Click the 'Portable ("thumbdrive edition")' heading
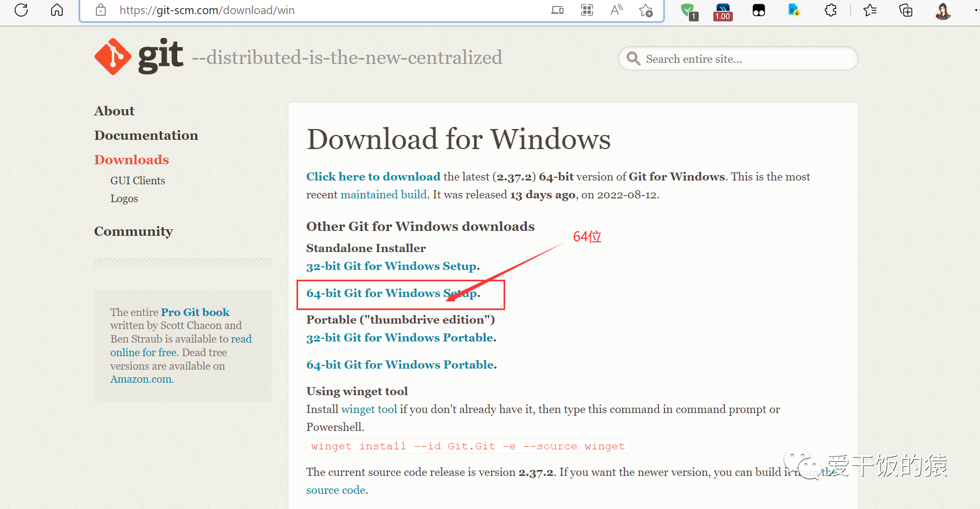This screenshot has width=980, height=509. pos(401,320)
